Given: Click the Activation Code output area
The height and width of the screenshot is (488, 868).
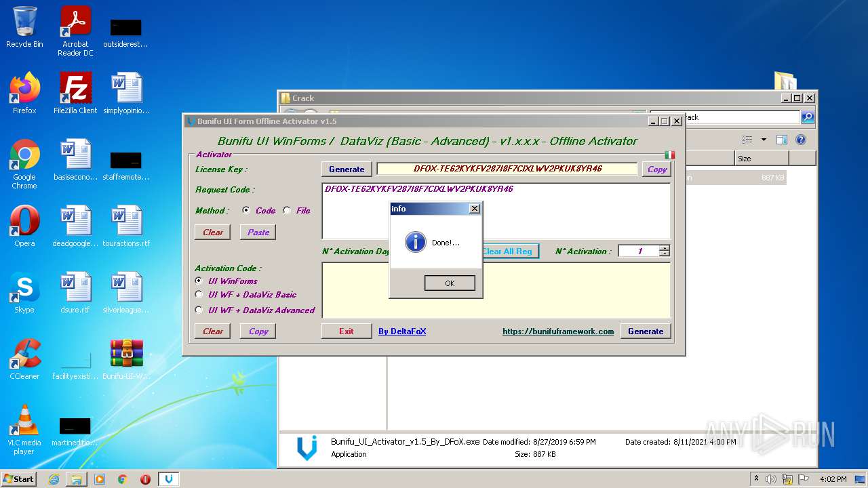Looking at the screenshot, I should tap(496, 290).
